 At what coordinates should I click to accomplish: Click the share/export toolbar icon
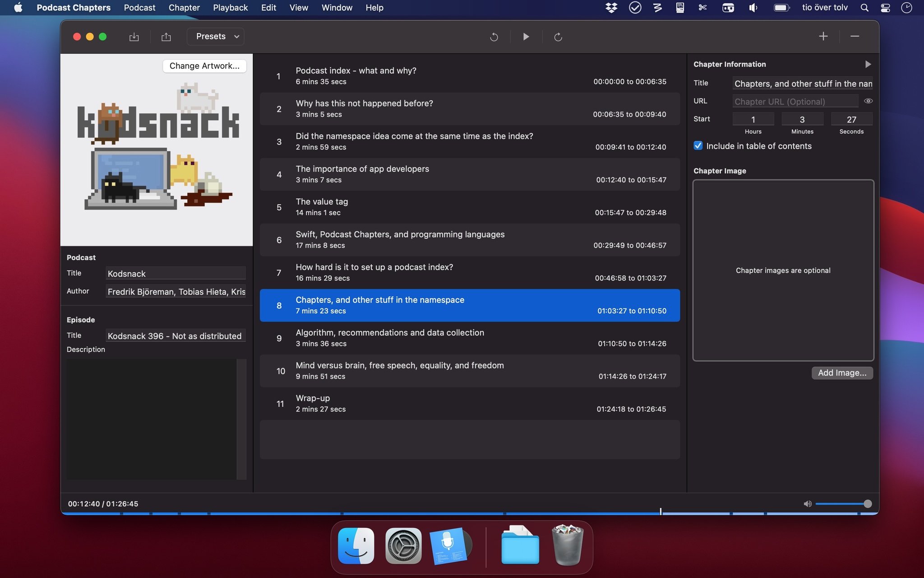coord(166,37)
